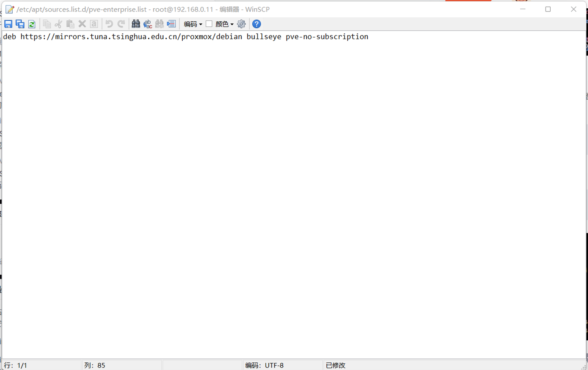Viewport: 588px width, 370px height.
Task: Click the Paste clipboard icon
Action: 70,24
